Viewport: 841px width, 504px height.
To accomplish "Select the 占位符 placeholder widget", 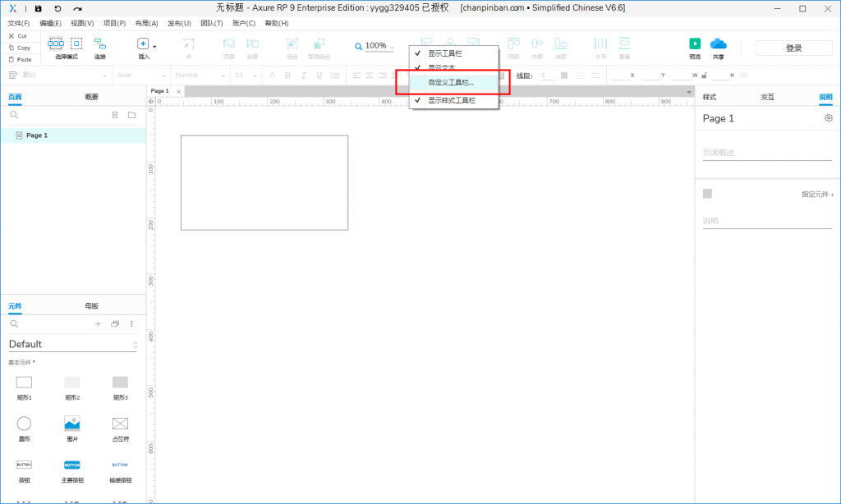I will click(120, 424).
